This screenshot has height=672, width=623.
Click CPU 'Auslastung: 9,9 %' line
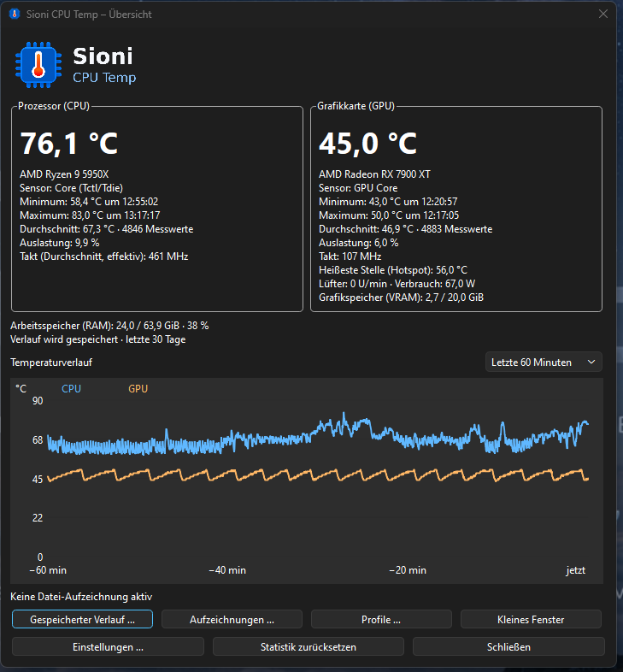pyautogui.click(x=60, y=243)
